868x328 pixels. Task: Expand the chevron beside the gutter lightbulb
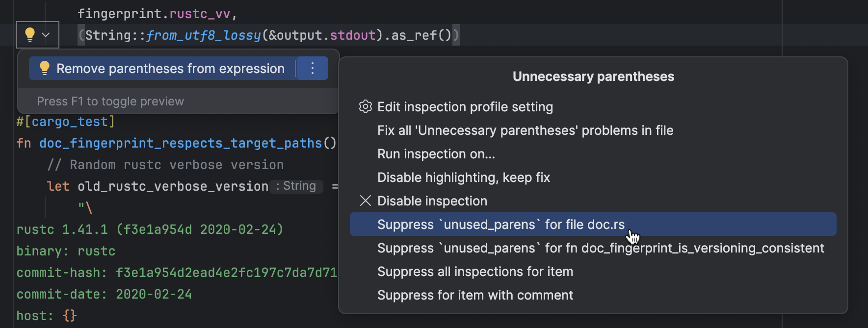[x=46, y=35]
